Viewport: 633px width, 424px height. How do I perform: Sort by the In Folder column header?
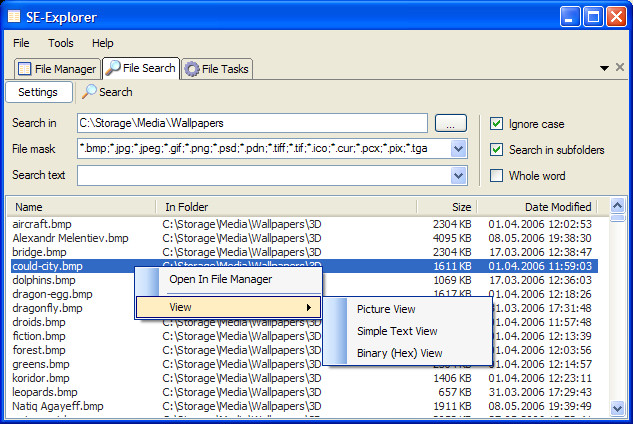pyautogui.click(x=286, y=207)
